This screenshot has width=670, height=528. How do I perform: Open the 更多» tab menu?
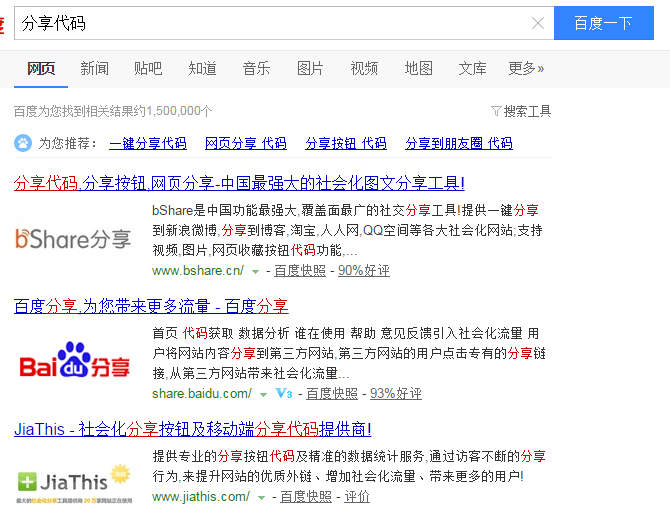(x=526, y=68)
